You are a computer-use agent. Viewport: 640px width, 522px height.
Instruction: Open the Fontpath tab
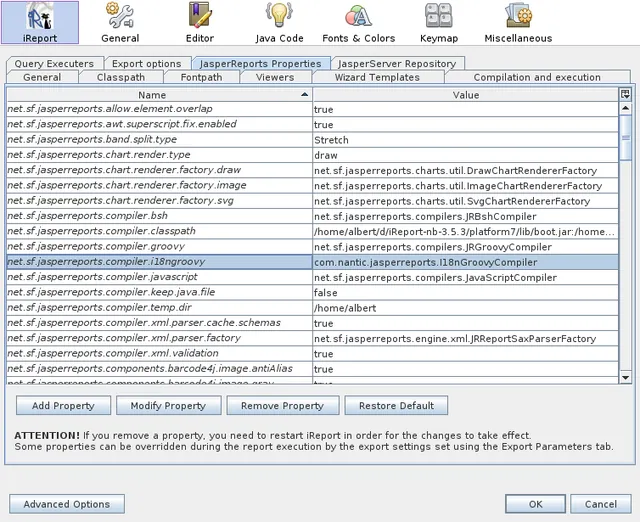pos(201,77)
